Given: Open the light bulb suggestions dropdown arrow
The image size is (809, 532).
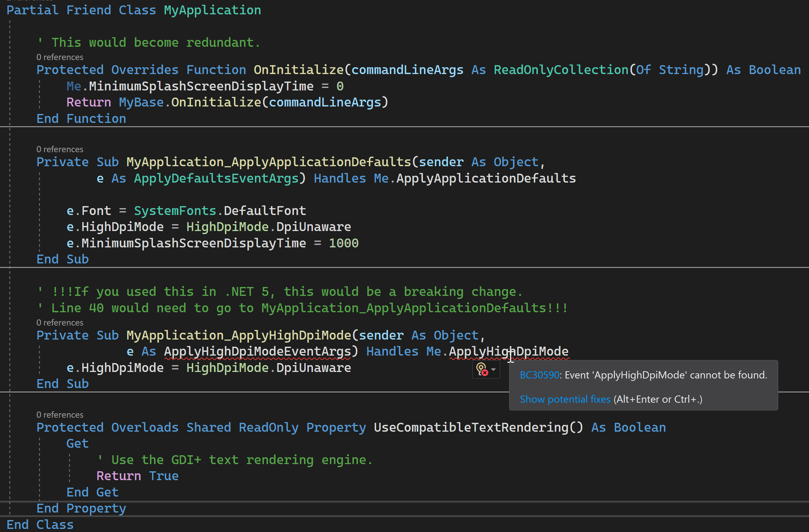Looking at the screenshot, I should [x=492, y=370].
